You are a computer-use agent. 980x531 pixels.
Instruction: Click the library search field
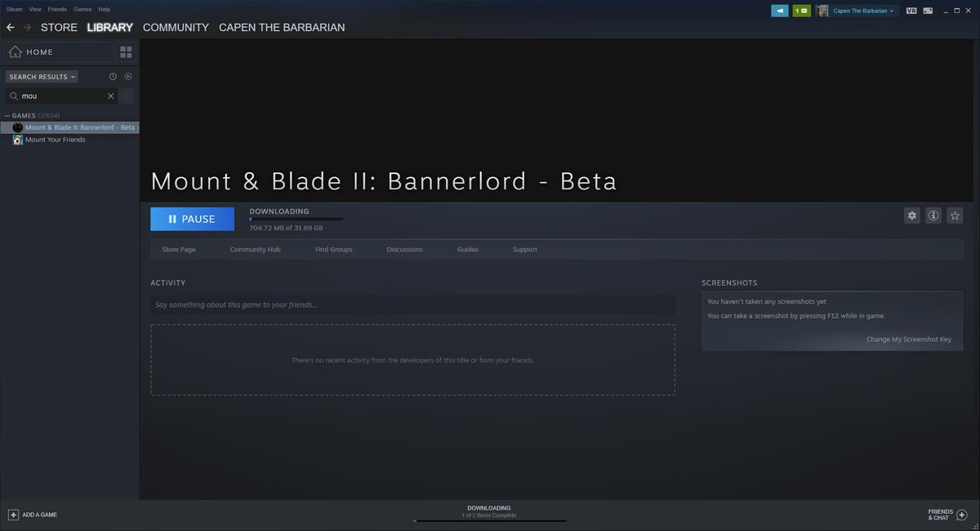(63, 96)
